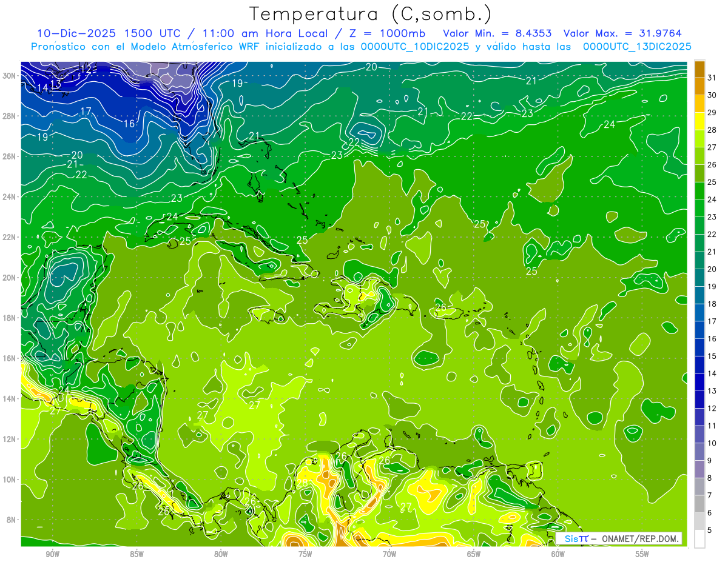
Task: Click the 75W longitude axis label
Action: pyautogui.click(x=305, y=554)
